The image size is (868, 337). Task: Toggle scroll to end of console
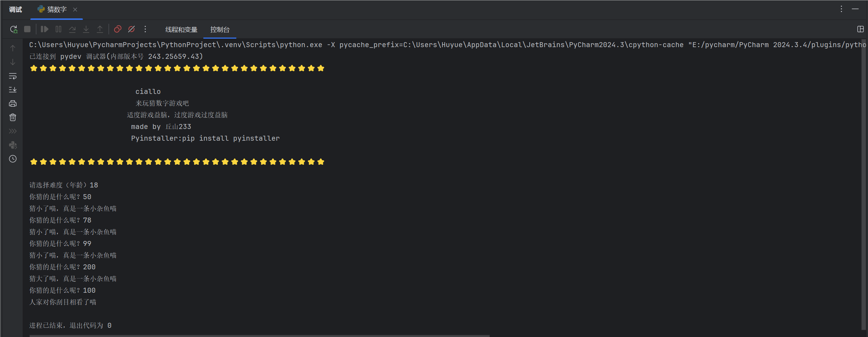13,90
